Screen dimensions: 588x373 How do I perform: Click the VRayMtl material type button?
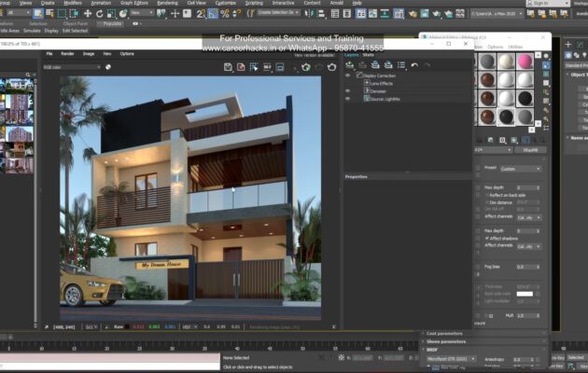529,149
